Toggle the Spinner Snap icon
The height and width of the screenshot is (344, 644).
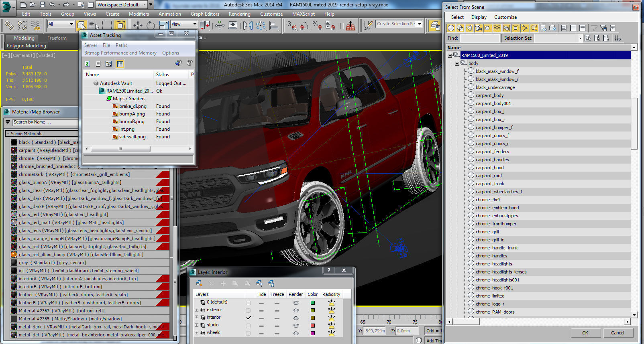330,25
